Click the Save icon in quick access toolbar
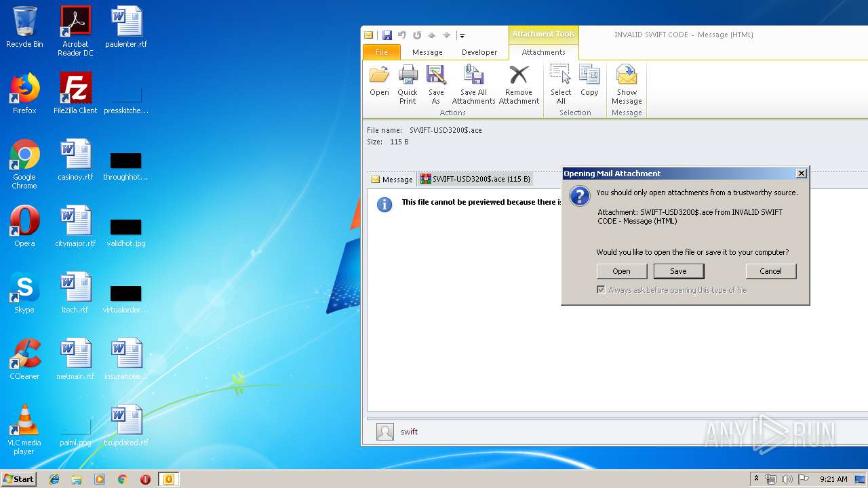 click(387, 35)
